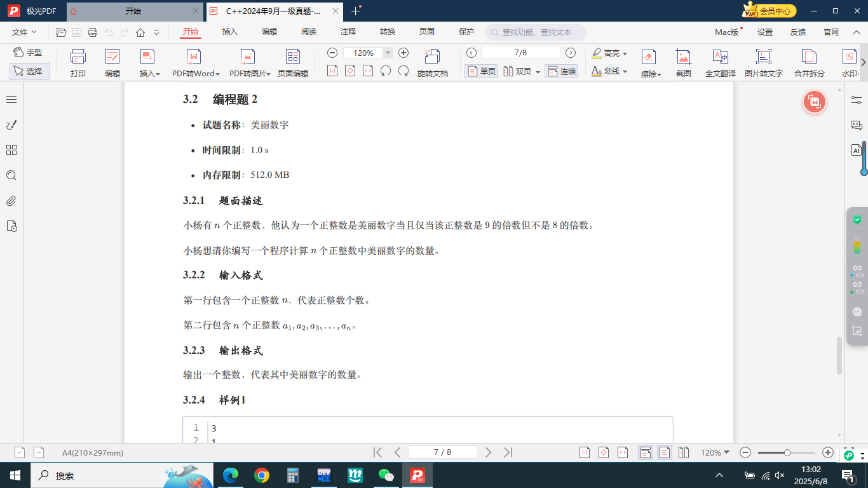This screenshot has height=488, width=868.
Task: Switch to the Insert (插入) menu tab
Action: [229, 32]
